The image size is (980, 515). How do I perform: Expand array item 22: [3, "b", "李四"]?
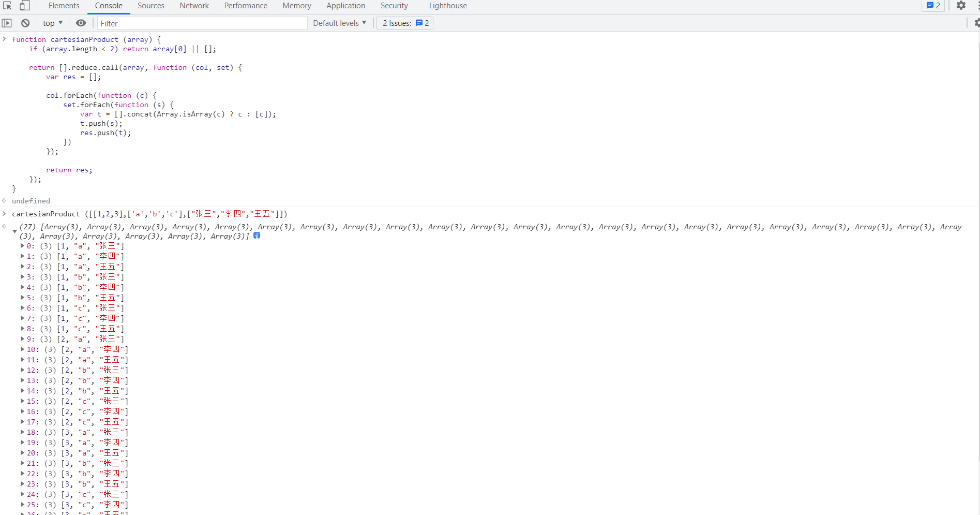point(22,474)
